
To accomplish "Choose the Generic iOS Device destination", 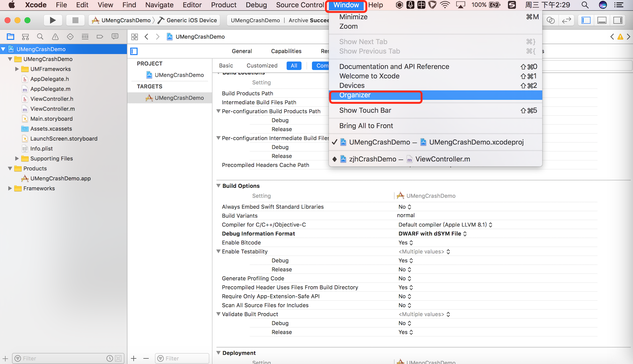I will [187, 20].
